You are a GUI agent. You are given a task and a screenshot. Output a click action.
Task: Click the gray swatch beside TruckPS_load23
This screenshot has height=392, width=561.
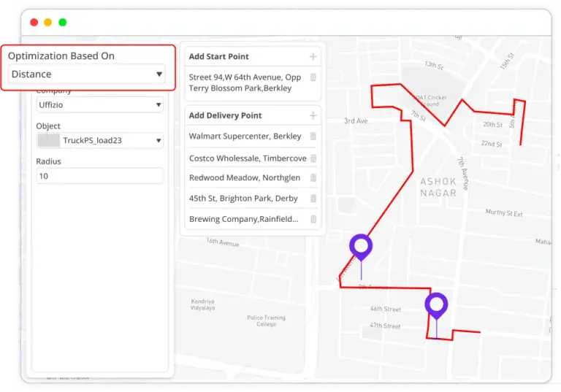[48, 139]
